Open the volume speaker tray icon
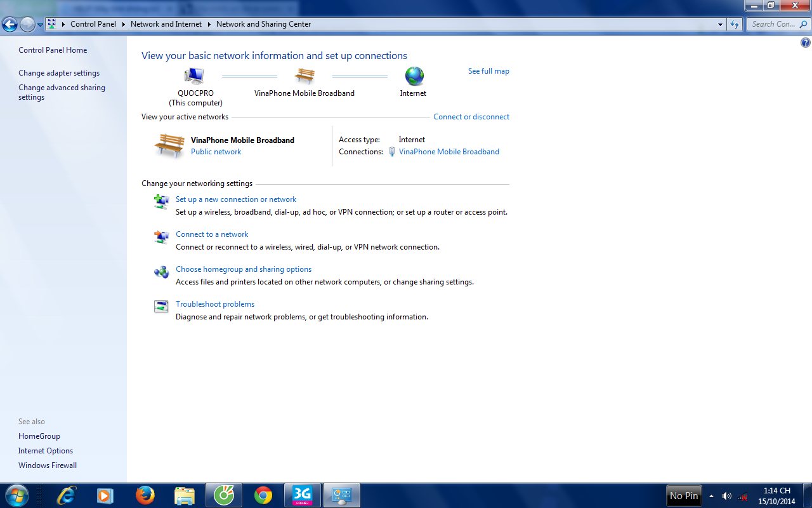Screen dimensions: 812x508 [726, 496]
